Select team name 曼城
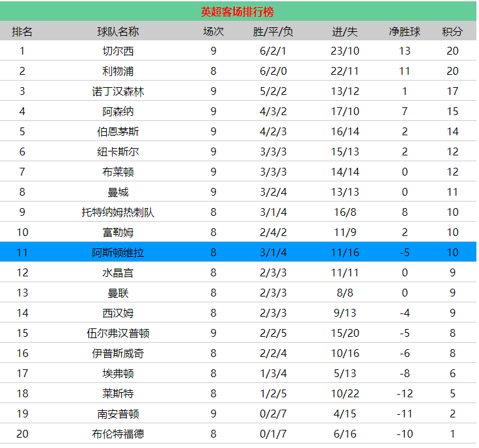Screen dimensions: 479x448 pos(118,192)
